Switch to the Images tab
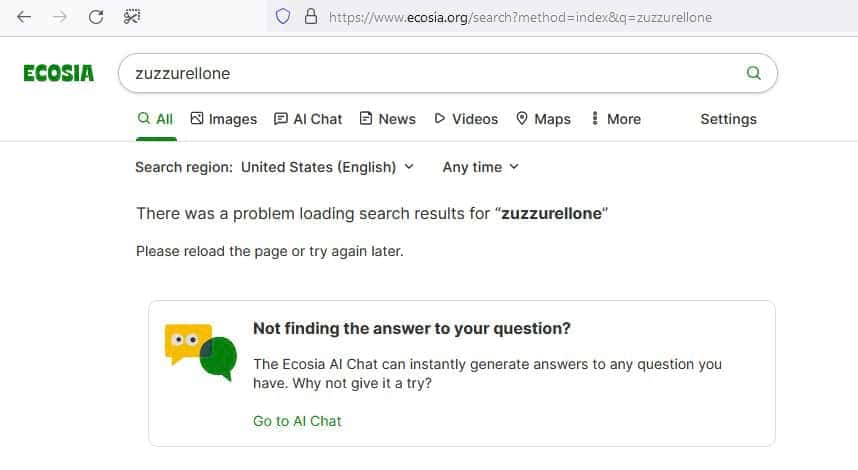Image resolution: width=858 pixels, height=470 pixels. (224, 119)
